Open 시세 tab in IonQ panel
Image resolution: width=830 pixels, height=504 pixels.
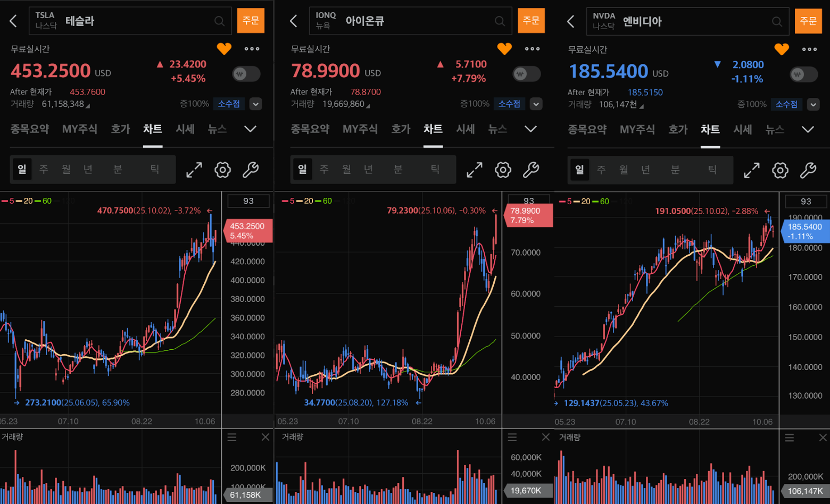click(x=466, y=129)
